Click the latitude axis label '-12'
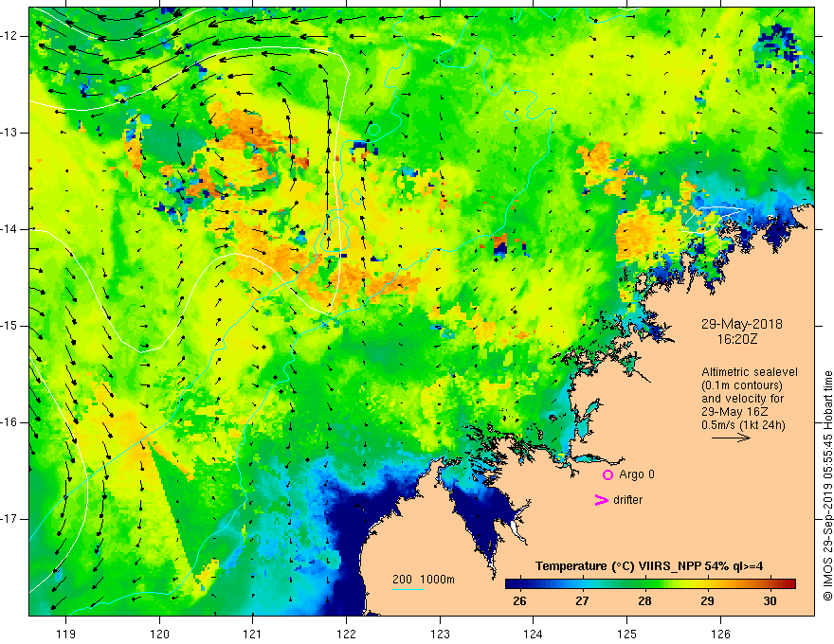This screenshot has width=834, height=644. point(10,36)
